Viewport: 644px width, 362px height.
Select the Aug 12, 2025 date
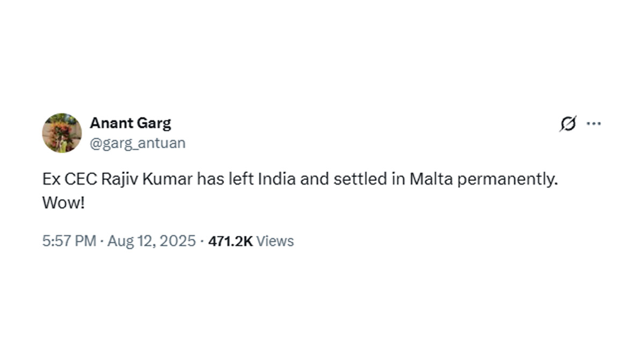click(x=151, y=241)
